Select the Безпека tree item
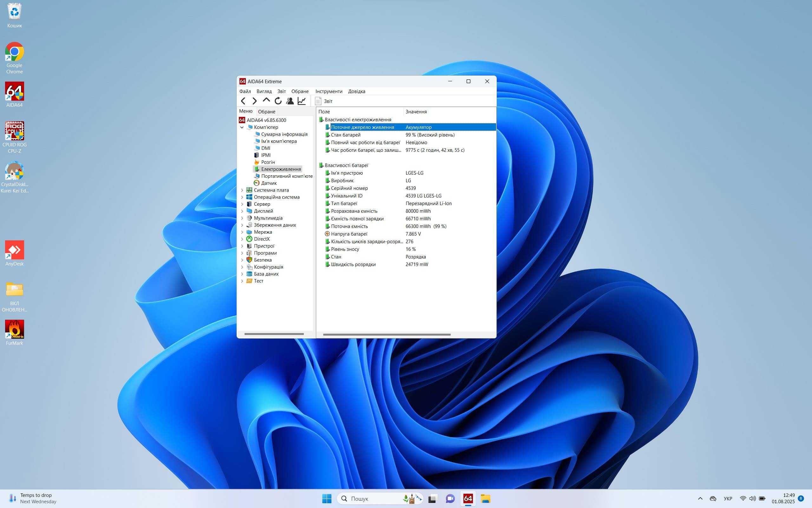Screen dimensions: 812x508 pos(259,260)
